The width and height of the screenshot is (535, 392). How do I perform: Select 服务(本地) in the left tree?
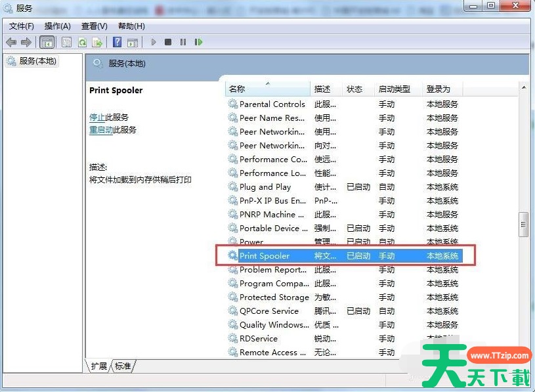(32, 61)
